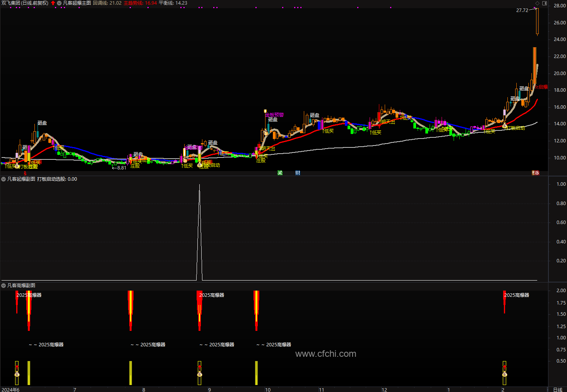Click stock title 双飞集团(日线.前复权)
Viewport: 567px width, 392px height.
coord(25,3)
